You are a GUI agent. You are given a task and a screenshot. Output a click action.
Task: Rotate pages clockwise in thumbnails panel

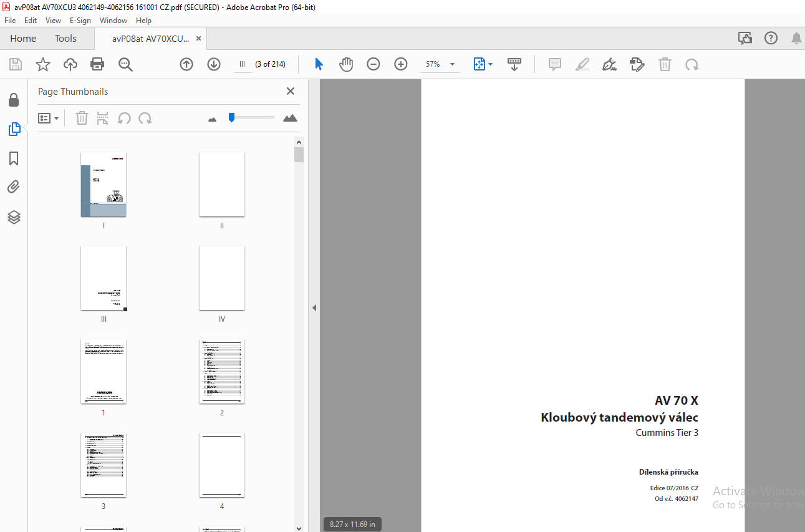tap(145, 118)
